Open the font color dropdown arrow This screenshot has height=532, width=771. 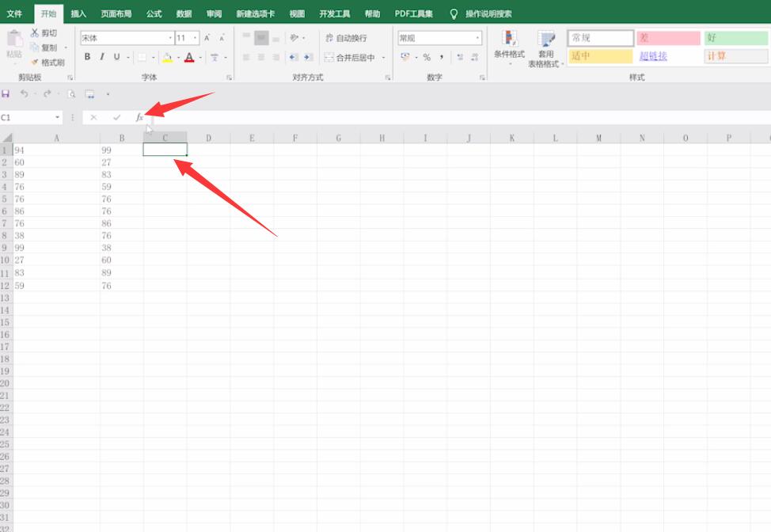click(x=200, y=58)
